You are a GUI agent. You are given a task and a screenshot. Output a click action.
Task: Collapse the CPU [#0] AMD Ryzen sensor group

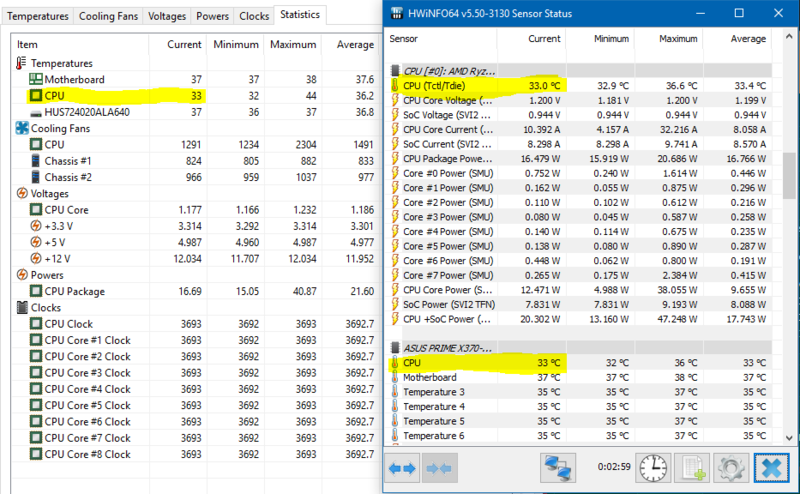[x=450, y=71]
